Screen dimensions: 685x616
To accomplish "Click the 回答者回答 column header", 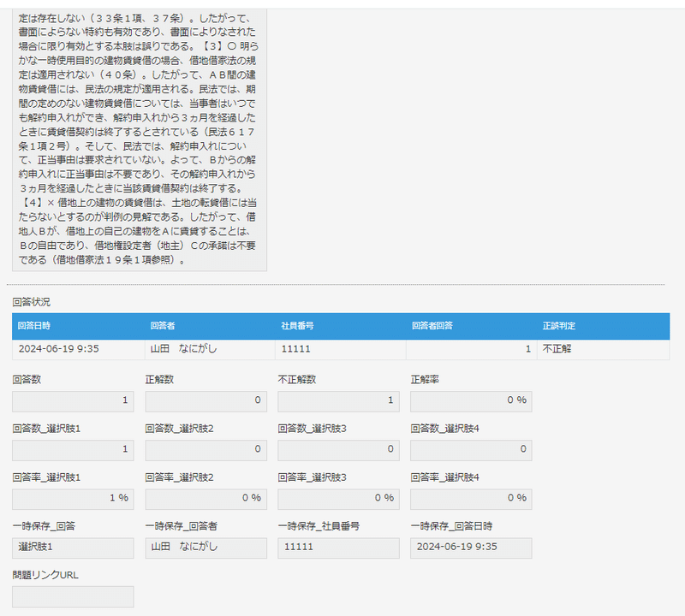I will [x=472, y=326].
